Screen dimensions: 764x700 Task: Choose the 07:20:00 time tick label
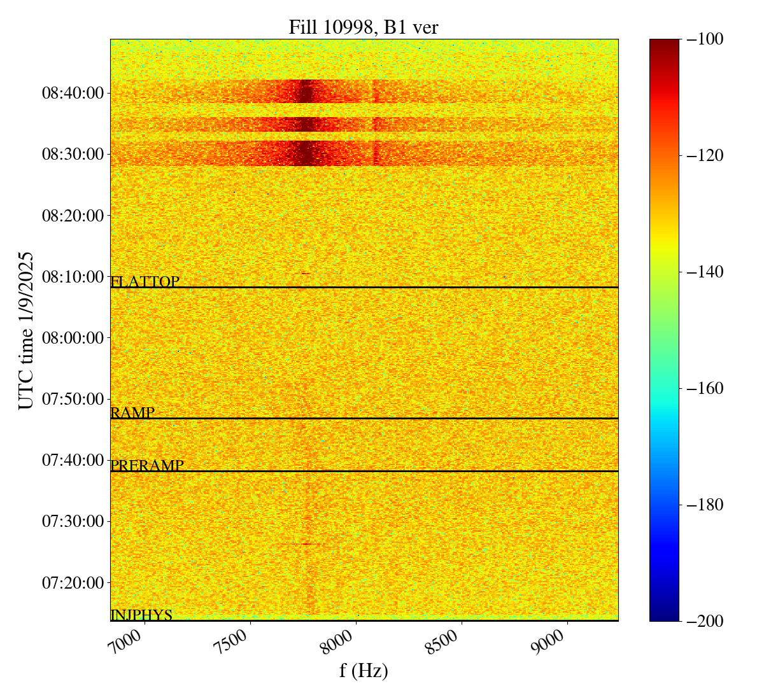(x=73, y=583)
